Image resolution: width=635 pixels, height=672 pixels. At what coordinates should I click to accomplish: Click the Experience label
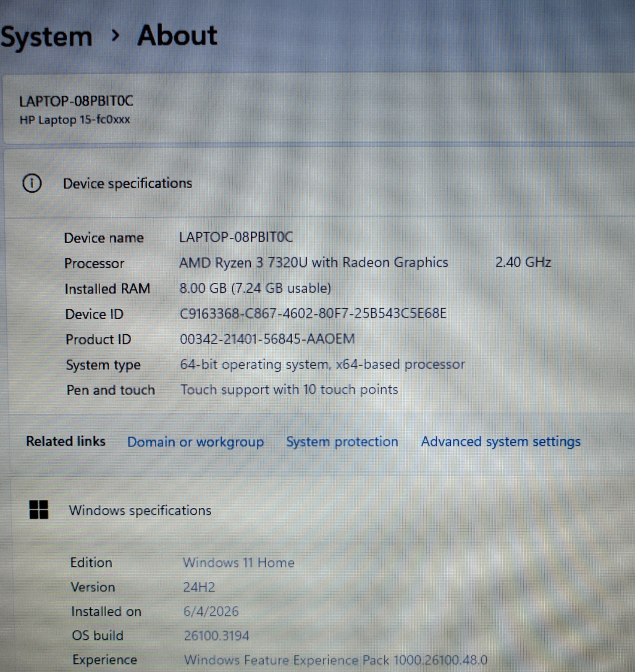point(105,659)
